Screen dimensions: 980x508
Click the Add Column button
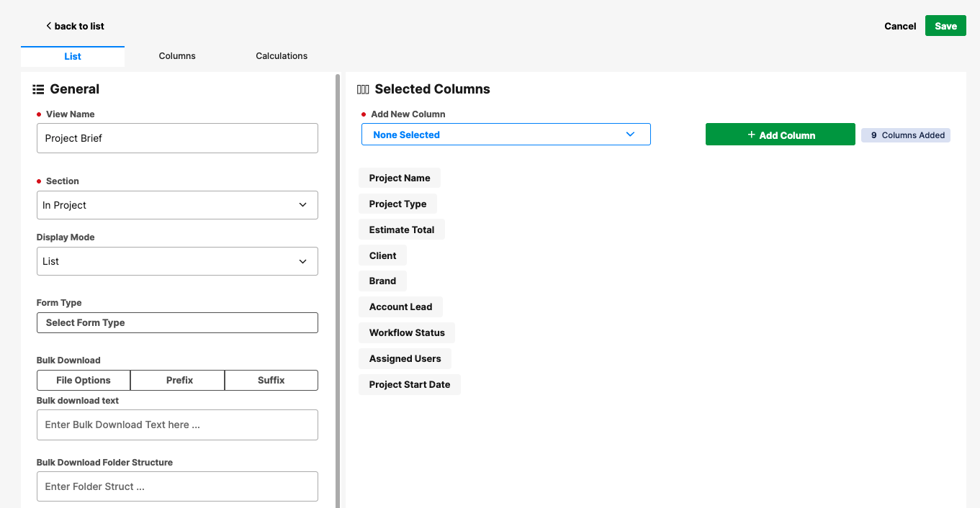tap(780, 135)
